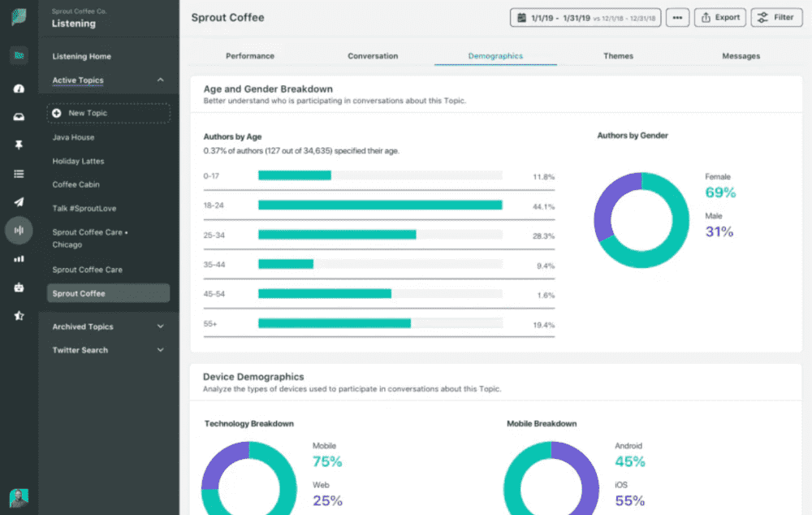Create a New Topic
The image size is (812, 515).
tap(108, 113)
